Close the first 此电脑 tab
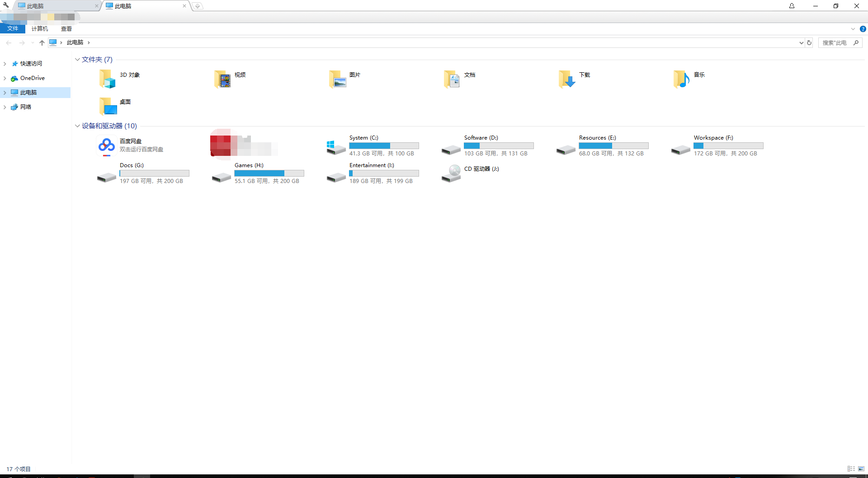Viewport: 868px width, 478px height. tap(96, 6)
